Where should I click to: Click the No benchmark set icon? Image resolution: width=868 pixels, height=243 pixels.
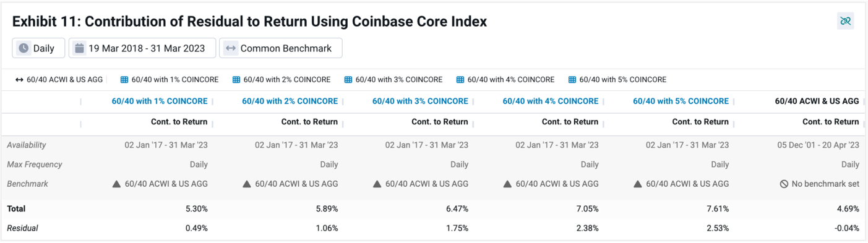(x=784, y=184)
